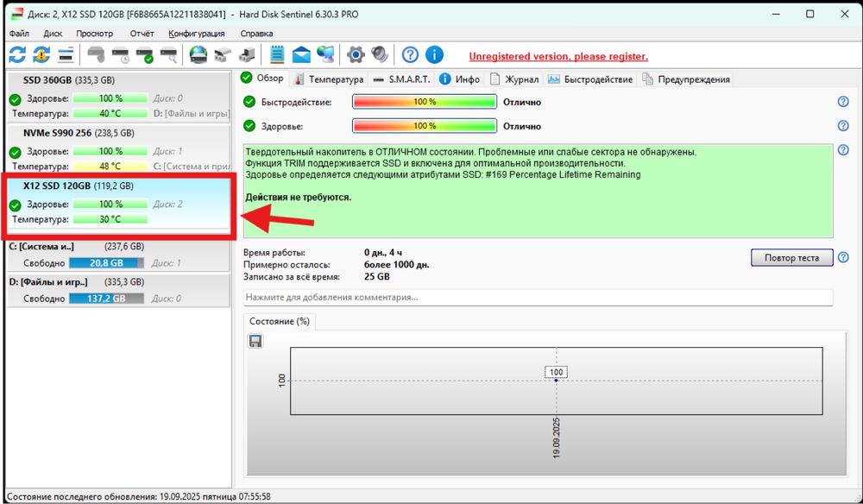The image size is (863, 504).
Task: Open the gear configuration icon
Action: (356, 54)
